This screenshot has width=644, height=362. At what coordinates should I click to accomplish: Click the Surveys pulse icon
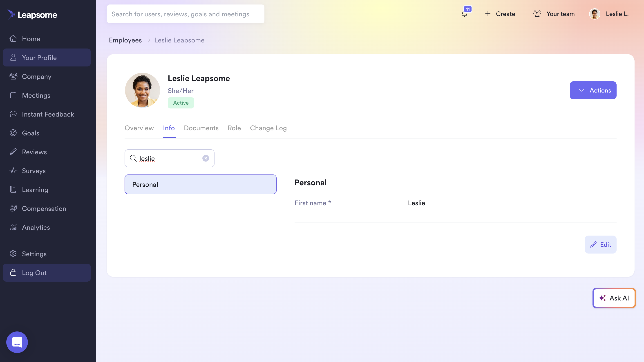(x=13, y=170)
